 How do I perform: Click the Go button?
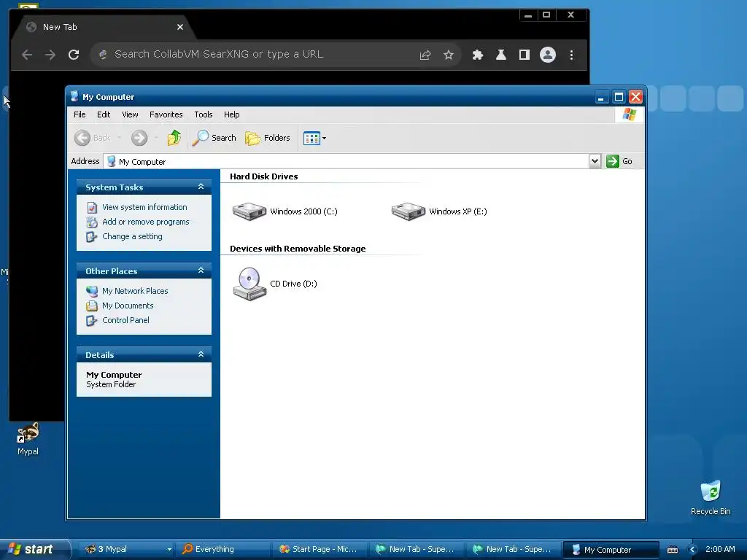(619, 161)
